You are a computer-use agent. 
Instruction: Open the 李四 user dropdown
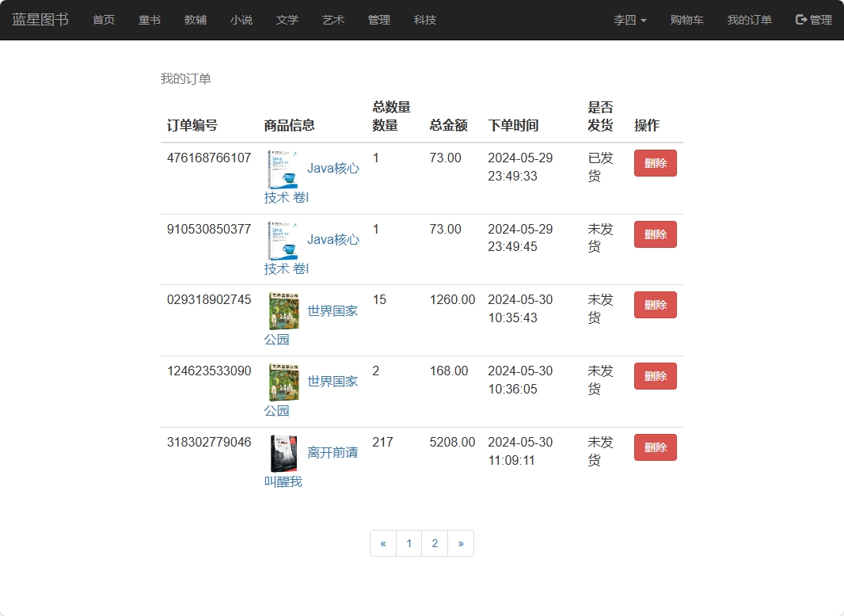point(629,21)
